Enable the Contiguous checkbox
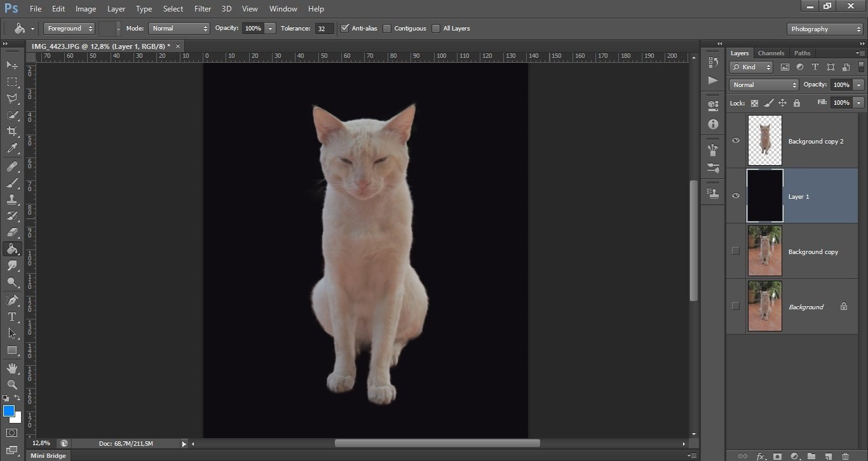This screenshot has height=461, width=868. 387,29
